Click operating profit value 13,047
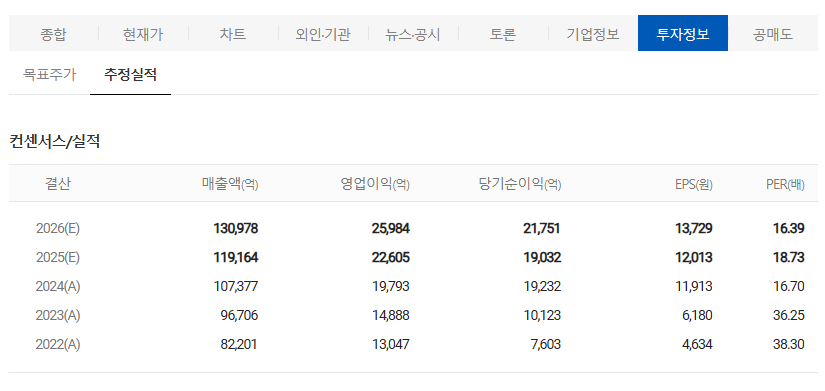The width and height of the screenshot is (825, 391). point(390,344)
